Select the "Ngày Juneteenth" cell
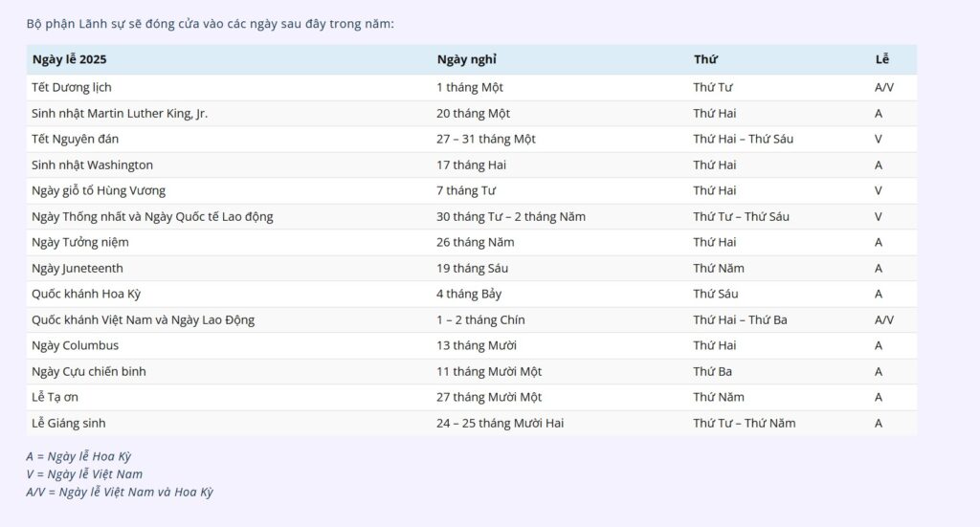The width and height of the screenshot is (980, 527). pyautogui.click(x=78, y=268)
